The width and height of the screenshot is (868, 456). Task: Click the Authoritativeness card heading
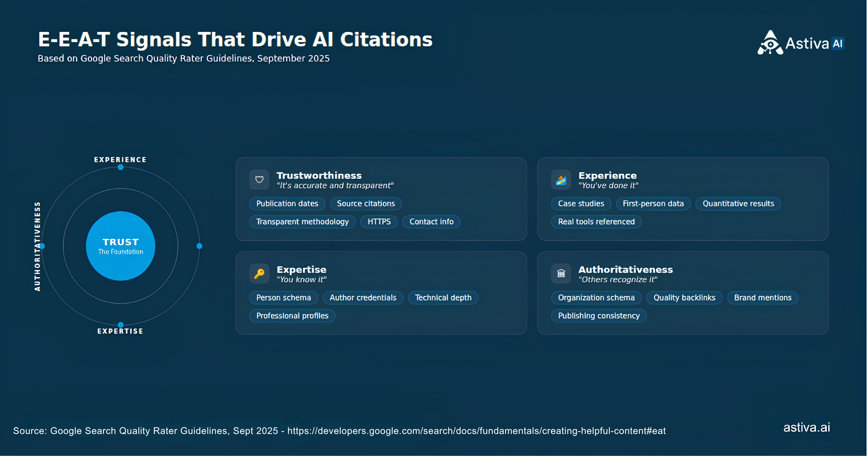pyautogui.click(x=626, y=270)
